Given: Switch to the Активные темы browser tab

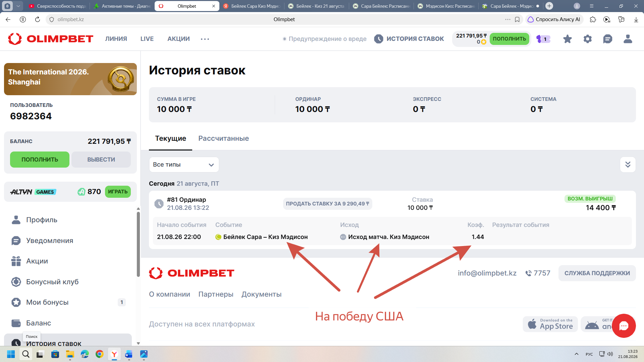Looking at the screenshot, I should click(122, 6).
